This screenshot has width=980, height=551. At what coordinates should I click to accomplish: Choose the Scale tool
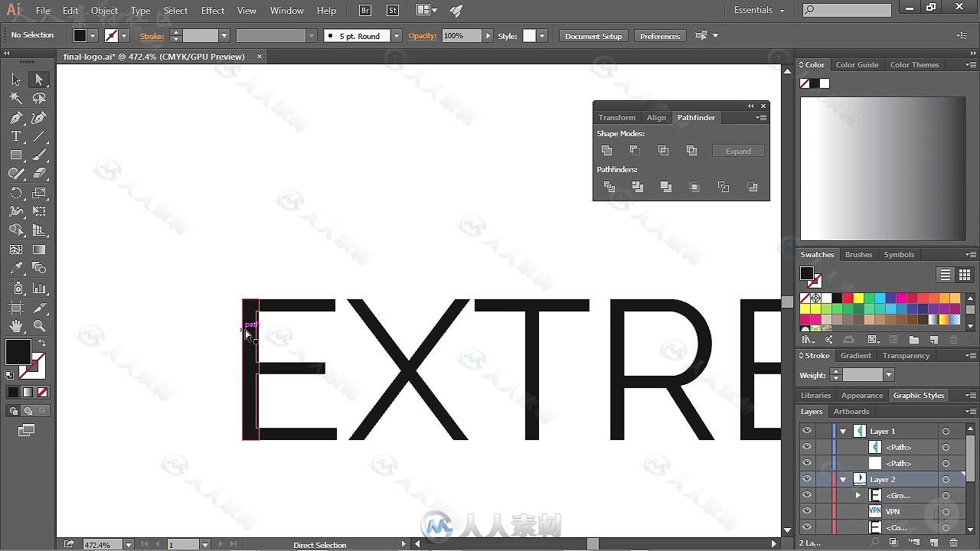pos(39,193)
